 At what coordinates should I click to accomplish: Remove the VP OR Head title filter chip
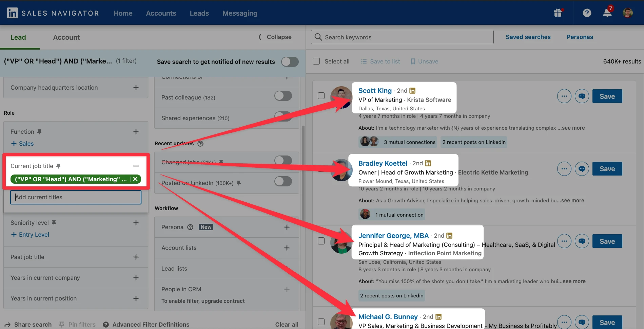pyautogui.click(x=135, y=179)
